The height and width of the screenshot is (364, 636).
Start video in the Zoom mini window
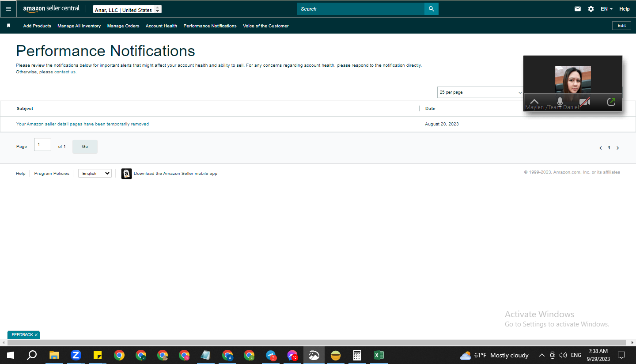click(x=585, y=102)
